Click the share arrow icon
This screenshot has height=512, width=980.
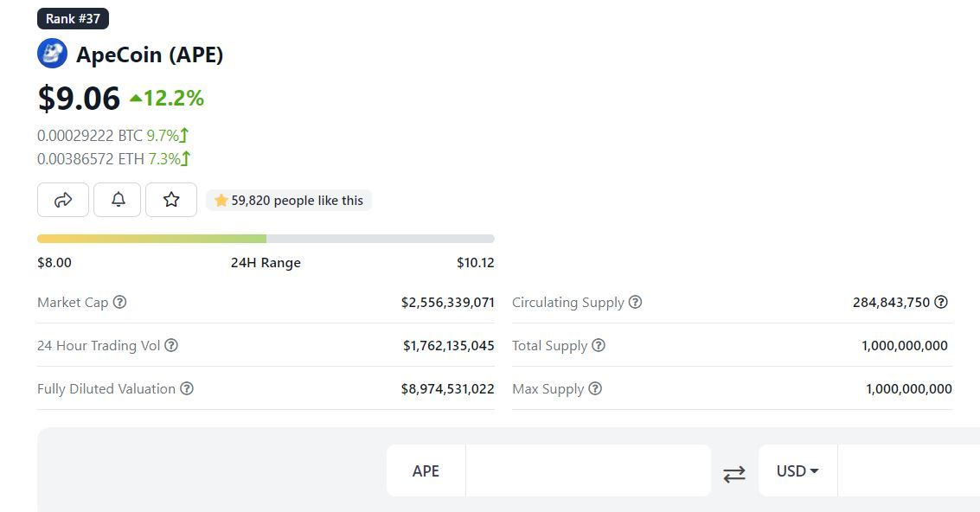(x=63, y=200)
